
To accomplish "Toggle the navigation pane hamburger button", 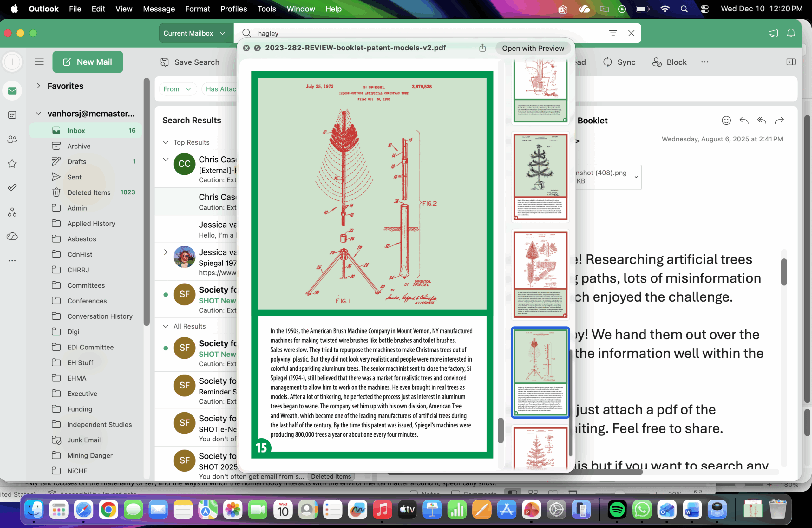I will [39, 62].
